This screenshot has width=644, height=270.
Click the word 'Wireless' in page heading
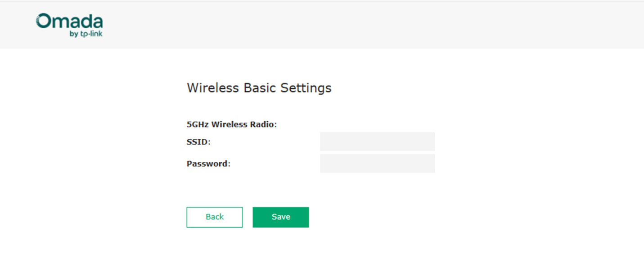213,88
